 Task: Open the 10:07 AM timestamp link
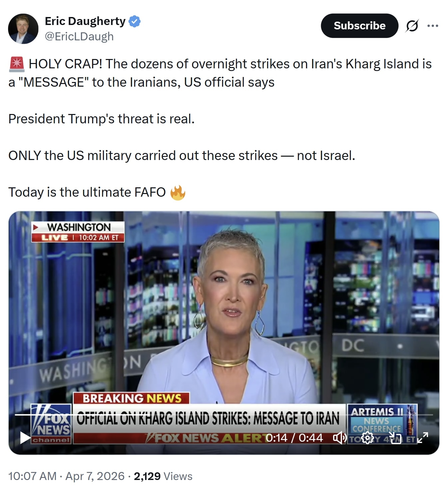(32, 476)
